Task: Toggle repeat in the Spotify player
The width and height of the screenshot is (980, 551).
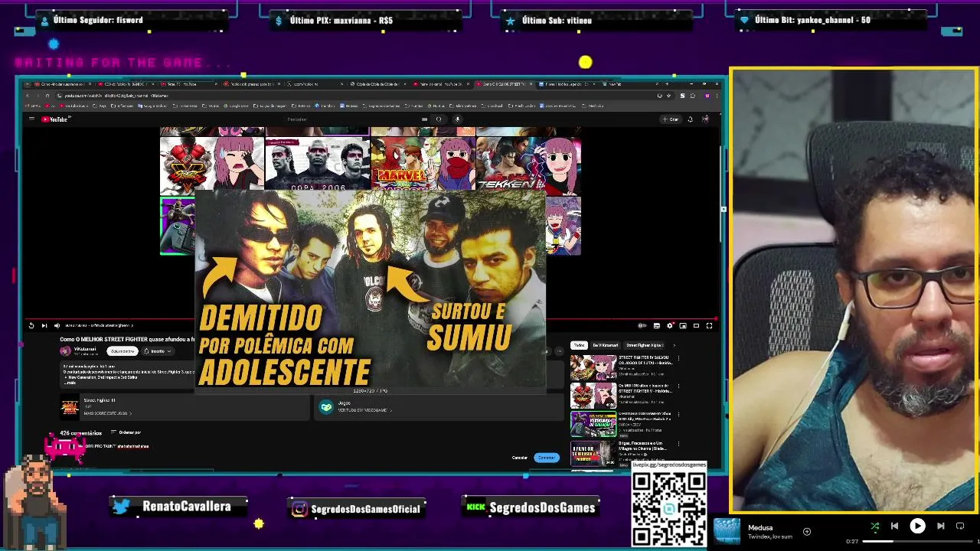Action: click(960, 526)
